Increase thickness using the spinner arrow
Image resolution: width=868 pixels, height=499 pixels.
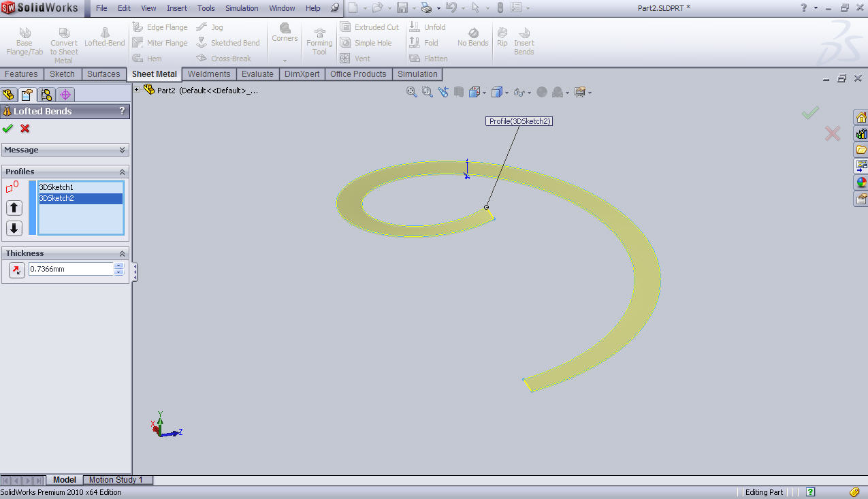click(119, 266)
